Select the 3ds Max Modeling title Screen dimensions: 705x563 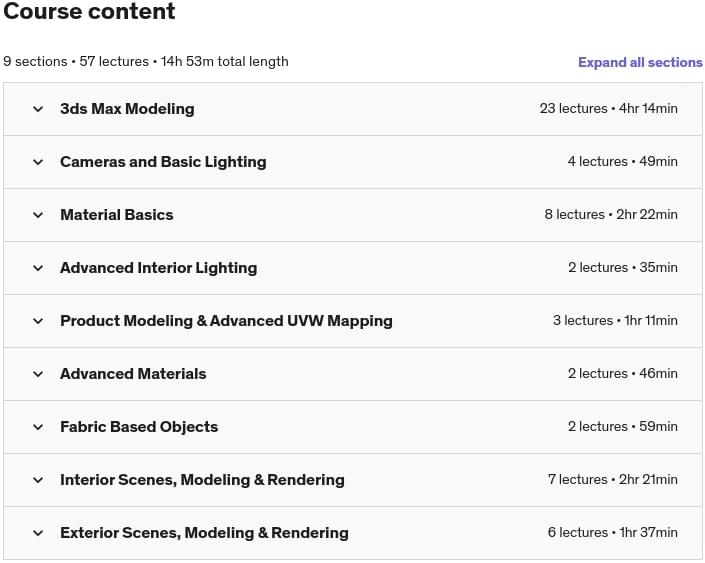coord(127,109)
